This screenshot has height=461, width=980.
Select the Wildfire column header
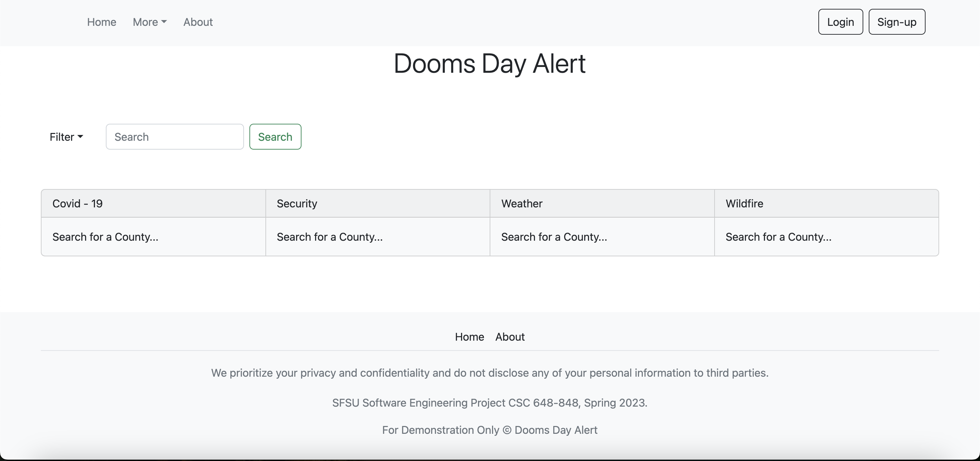click(744, 203)
